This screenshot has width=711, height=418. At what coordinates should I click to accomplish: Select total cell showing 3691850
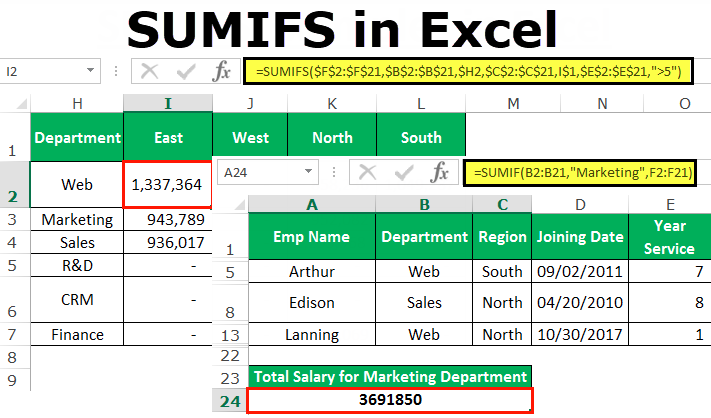[x=390, y=400]
